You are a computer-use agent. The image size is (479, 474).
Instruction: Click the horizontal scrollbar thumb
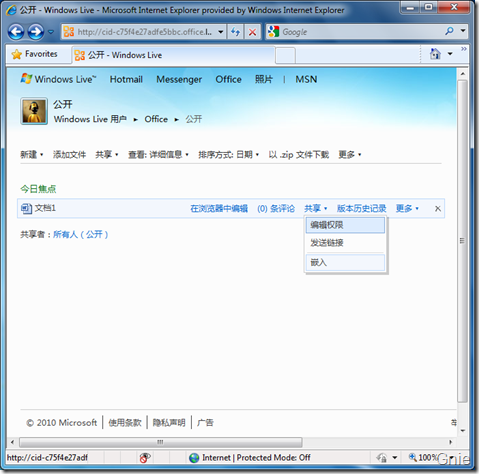click(161, 442)
